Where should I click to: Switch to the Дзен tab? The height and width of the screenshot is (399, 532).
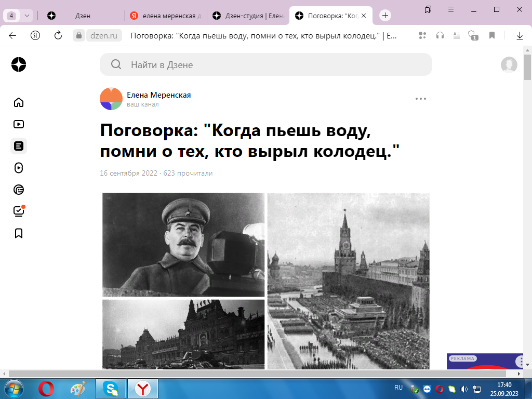[83, 16]
